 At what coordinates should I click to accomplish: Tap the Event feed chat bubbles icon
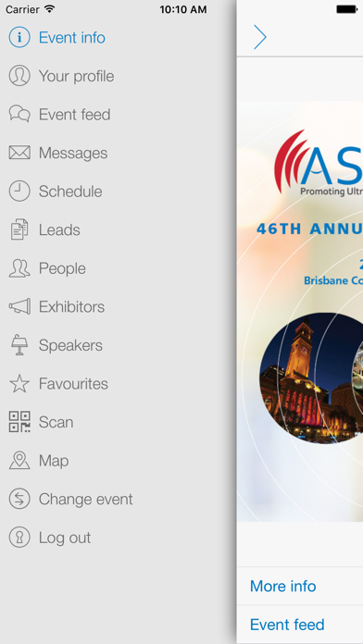pos(19,114)
